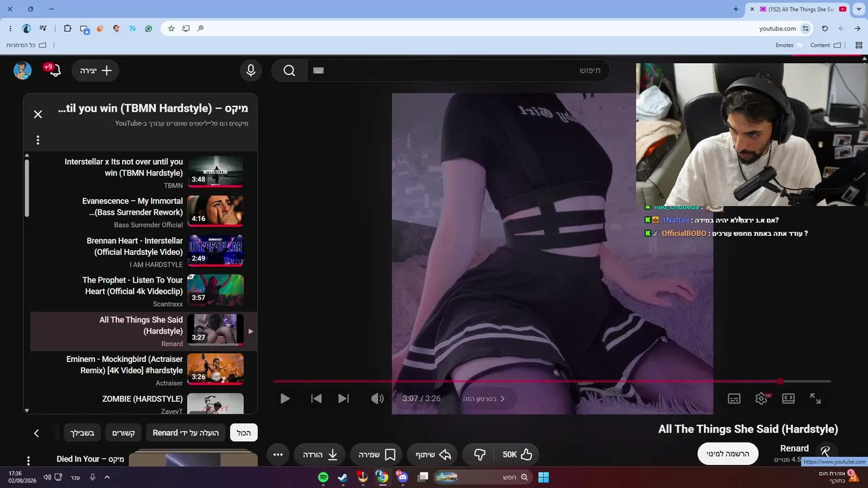Play the video with the play button

(x=285, y=399)
